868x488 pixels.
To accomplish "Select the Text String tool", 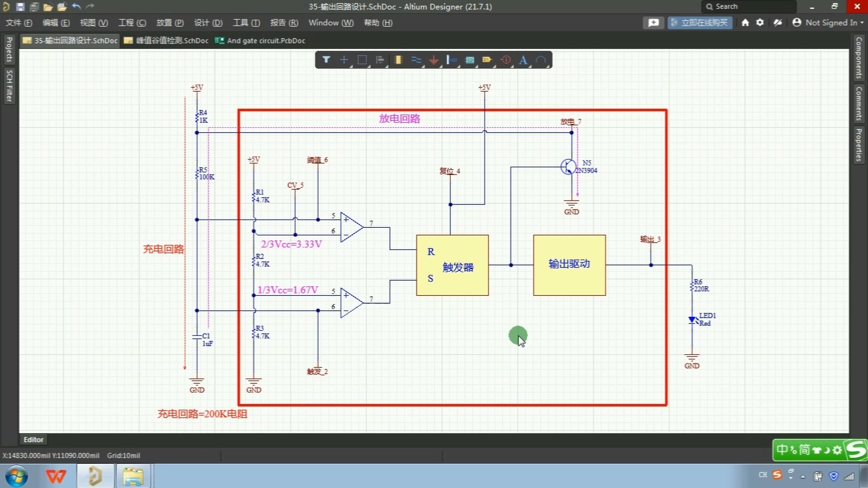I will point(523,60).
